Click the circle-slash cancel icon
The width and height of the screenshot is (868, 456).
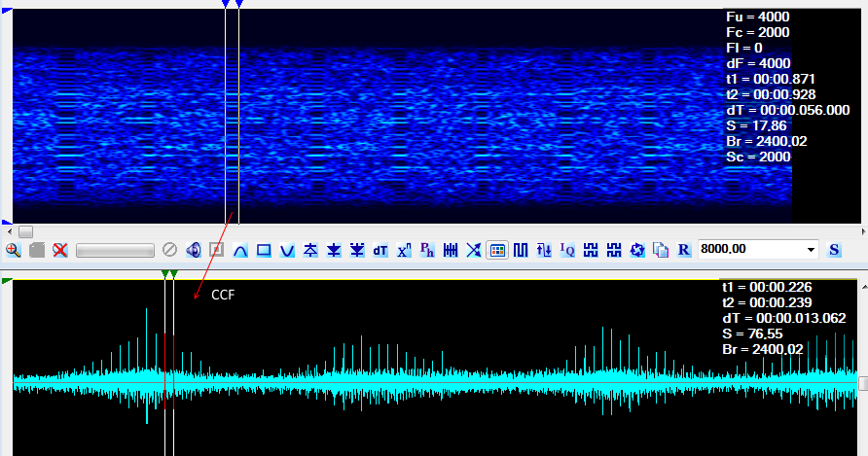(170, 250)
